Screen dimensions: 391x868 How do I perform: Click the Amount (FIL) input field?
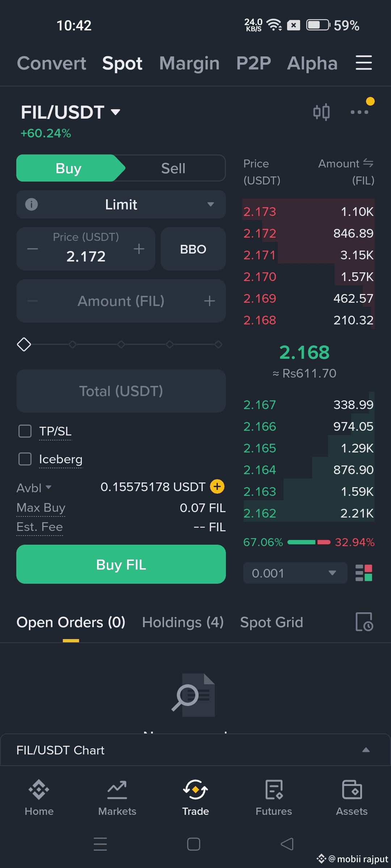click(x=121, y=301)
